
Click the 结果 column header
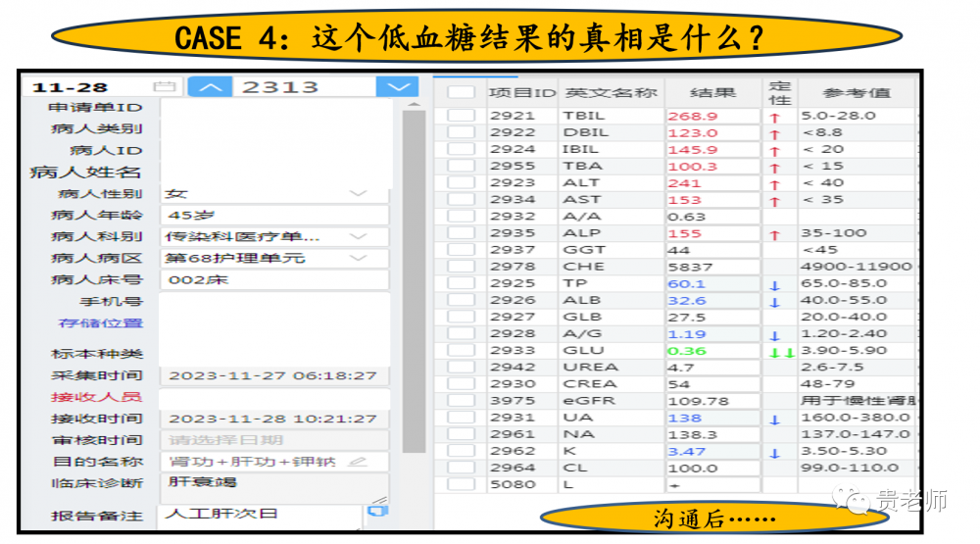coord(712,93)
